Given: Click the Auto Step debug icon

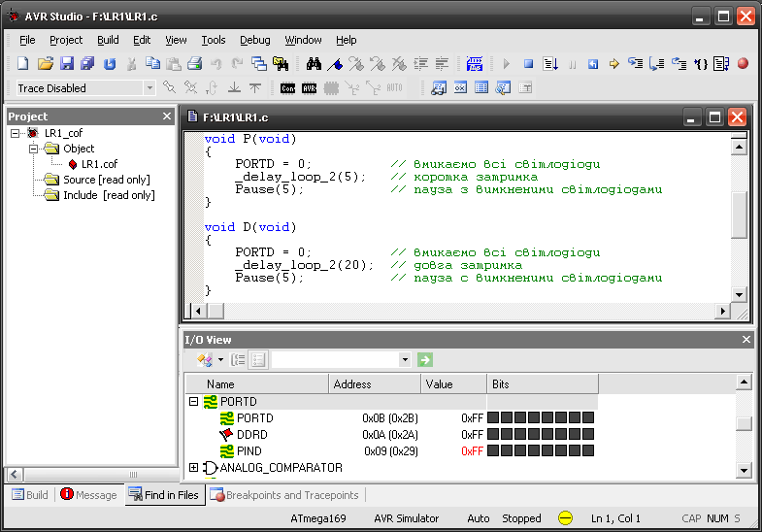Looking at the screenshot, I should [721, 64].
